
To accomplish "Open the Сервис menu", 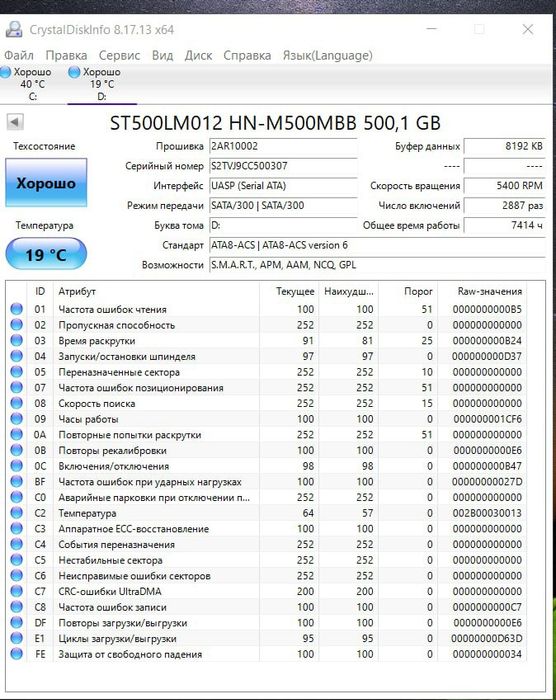I will (x=119, y=55).
